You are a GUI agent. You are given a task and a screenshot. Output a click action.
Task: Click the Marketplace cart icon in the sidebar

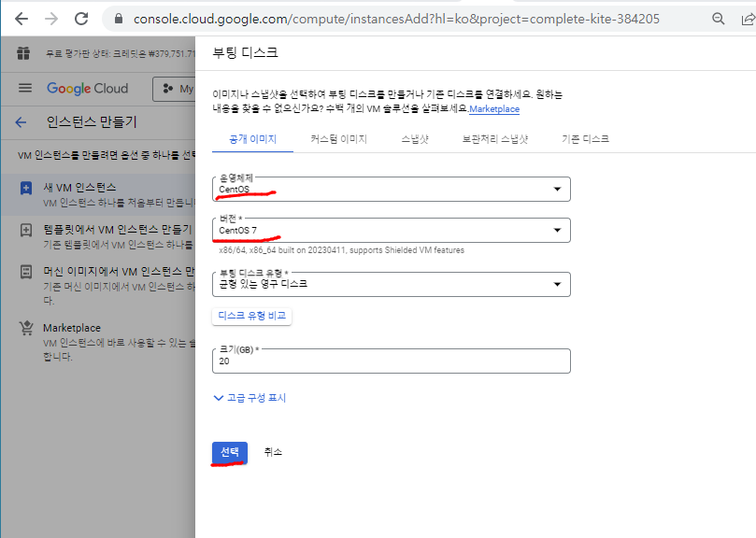[26, 328]
